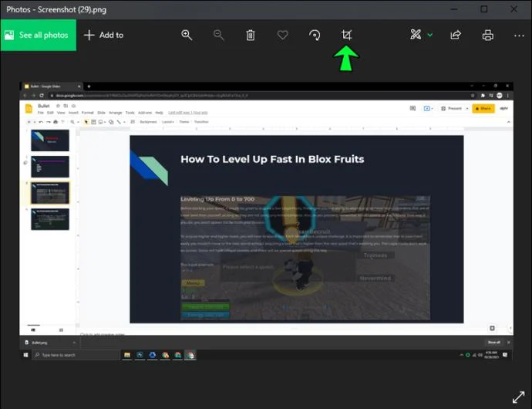
Task: Toggle the favorite heart icon
Action: (x=283, y=35)
